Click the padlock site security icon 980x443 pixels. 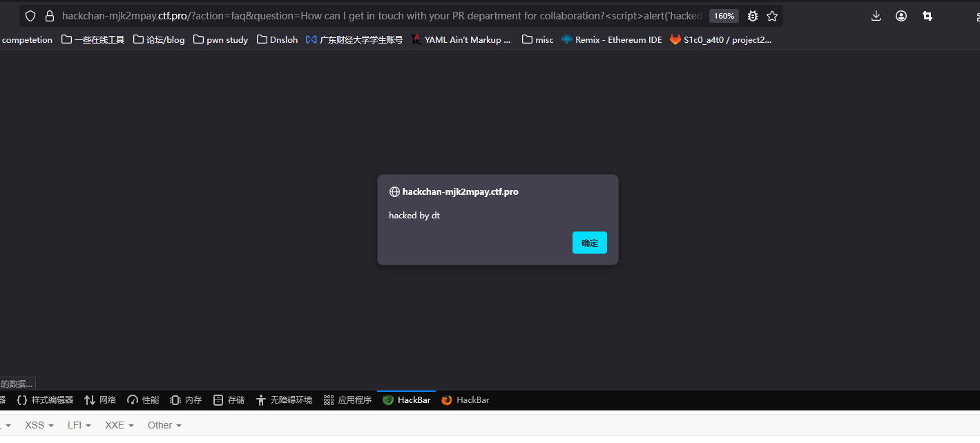(x=49, y=16)
